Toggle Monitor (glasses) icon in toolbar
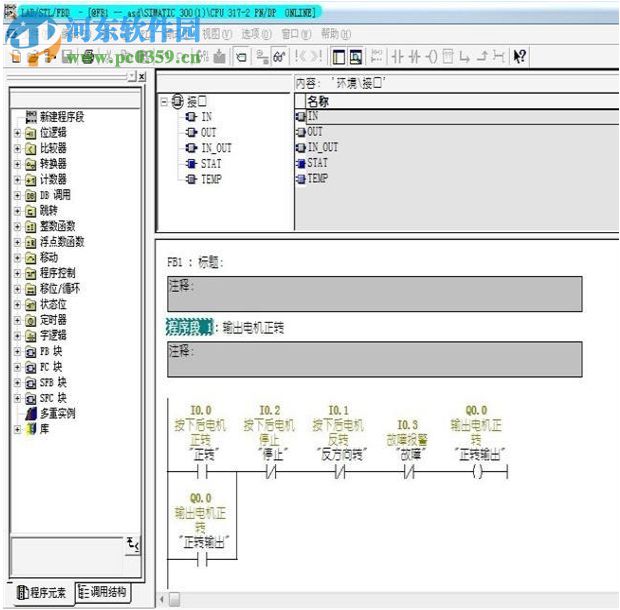Screen dimensions: 620x610 (x=279, y=57)
